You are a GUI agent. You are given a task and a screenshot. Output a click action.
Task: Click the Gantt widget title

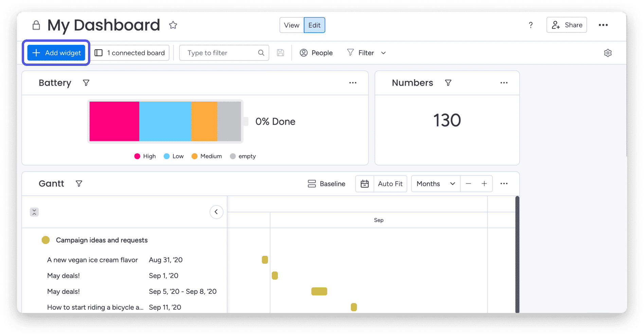[51, 184]
